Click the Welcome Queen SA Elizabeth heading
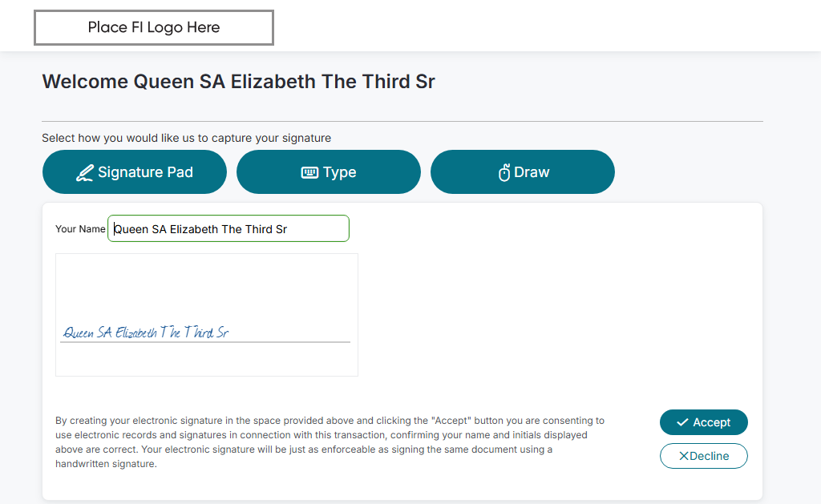Viewport: 821px width, 504px height. point(238,82)
